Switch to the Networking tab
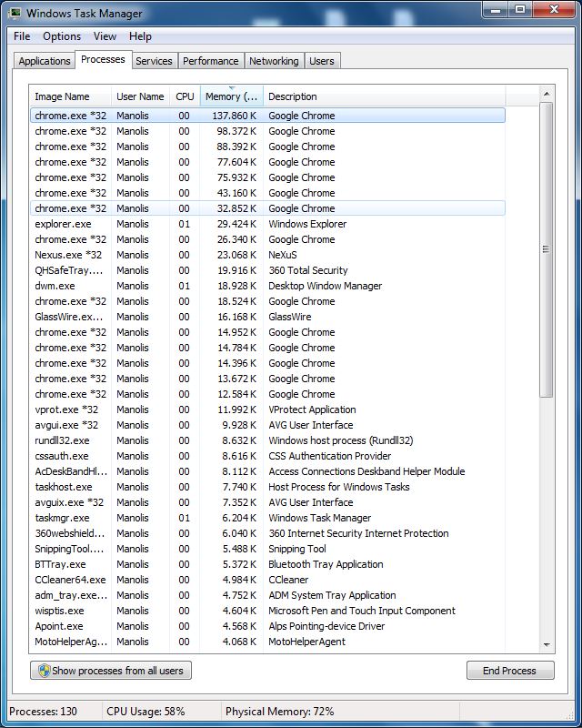 coord(274,61)
